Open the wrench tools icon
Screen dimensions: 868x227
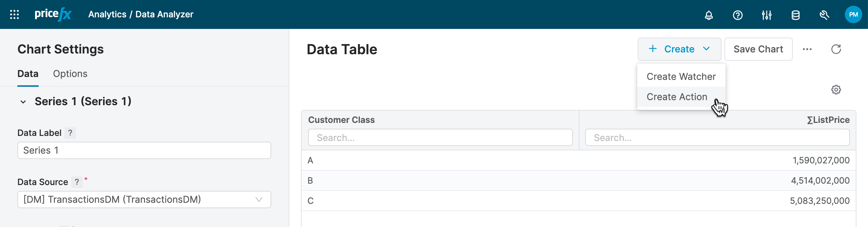[x=824, y=15]
